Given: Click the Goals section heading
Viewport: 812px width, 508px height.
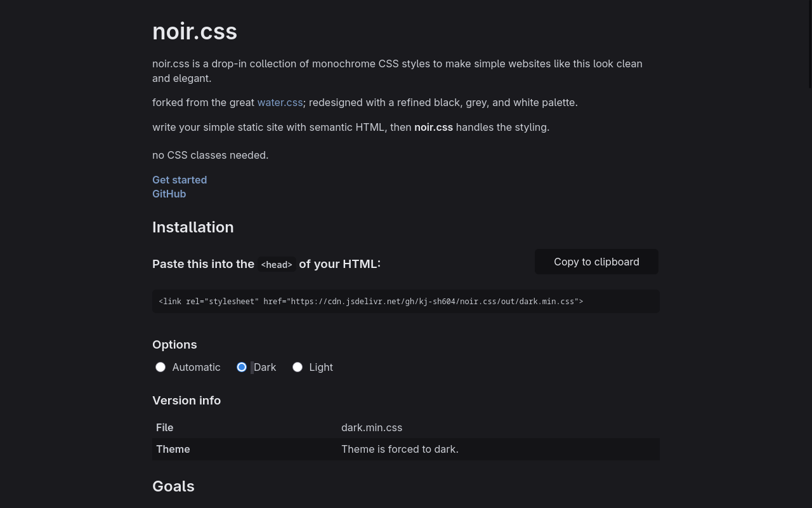Looking at the screenshot, I should coord(173,486).
